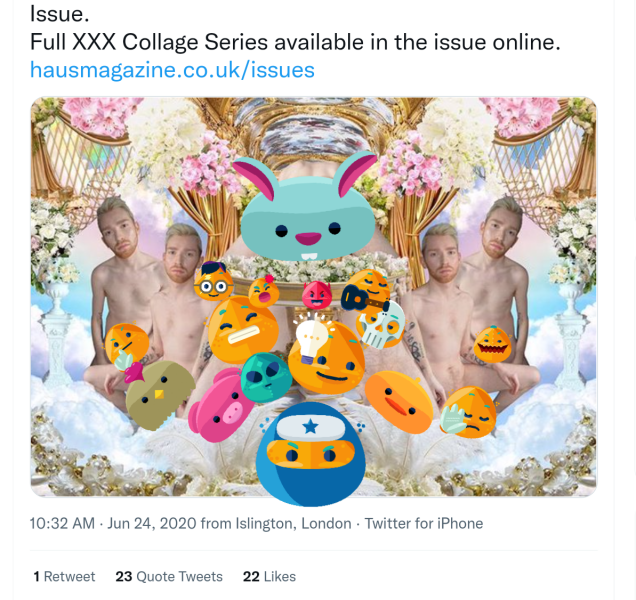Click the olive green zombie emoji
The image size is (636, 600).
[159, 395]
